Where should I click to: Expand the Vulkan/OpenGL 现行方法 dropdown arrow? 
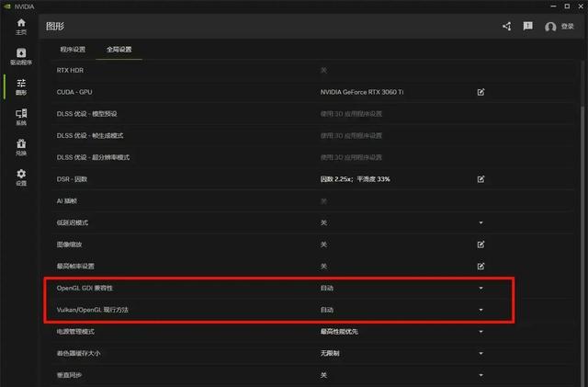point(481,310)
